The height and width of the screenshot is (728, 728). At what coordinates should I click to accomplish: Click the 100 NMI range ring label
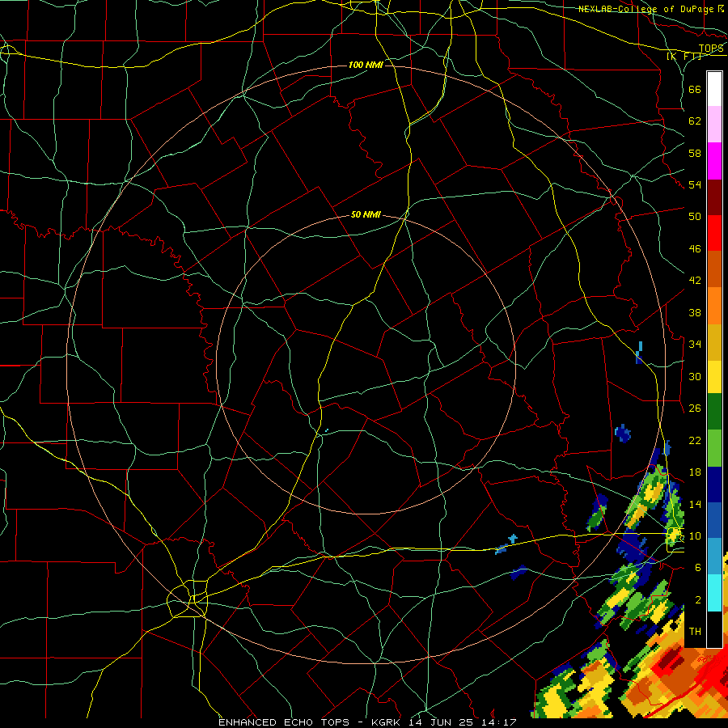coord(366,65)
